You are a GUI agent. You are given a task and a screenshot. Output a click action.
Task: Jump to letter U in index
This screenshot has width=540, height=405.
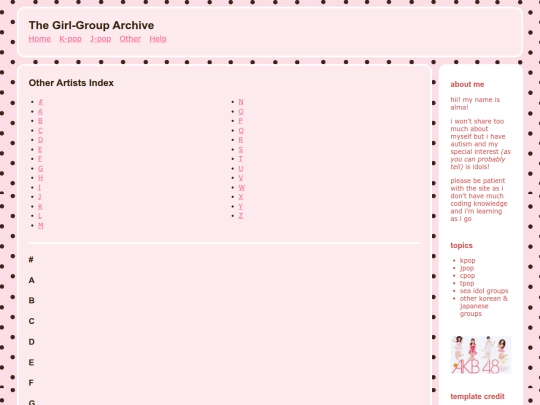tap(241, 168)
